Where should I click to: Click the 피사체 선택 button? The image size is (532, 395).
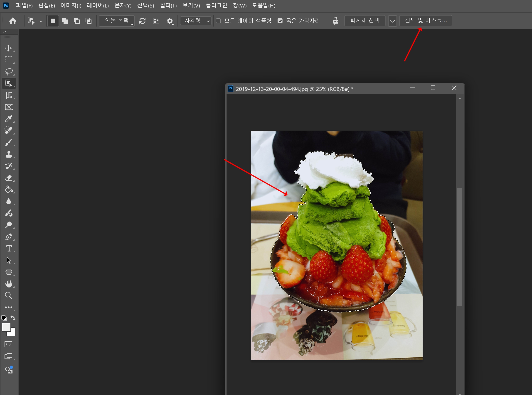365,21
